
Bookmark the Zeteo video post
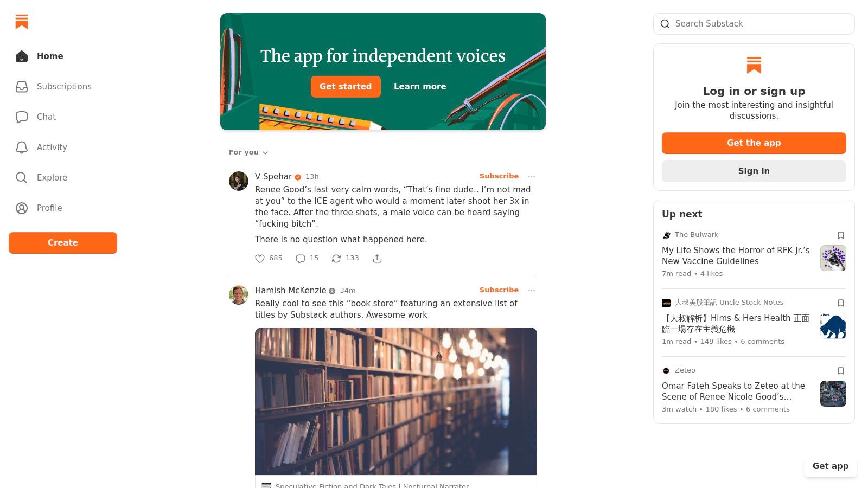tap(841, 371)
